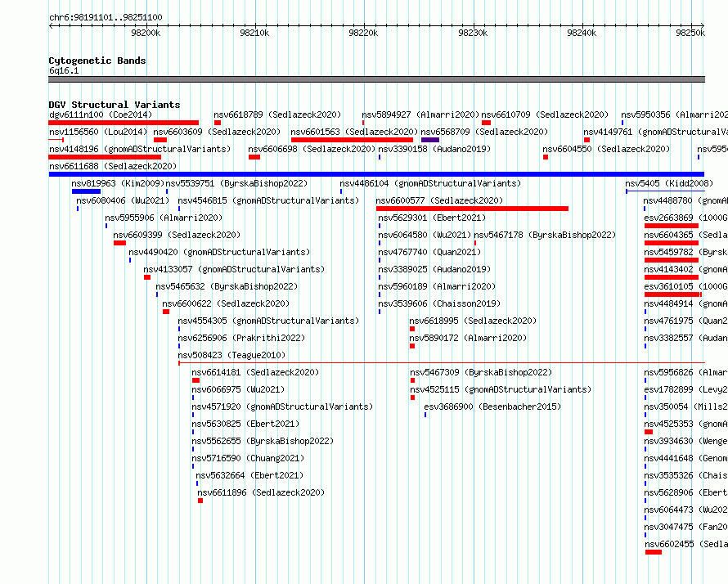Click the 6q16.1 cytogenetic band bar

(x=376, y=79)
